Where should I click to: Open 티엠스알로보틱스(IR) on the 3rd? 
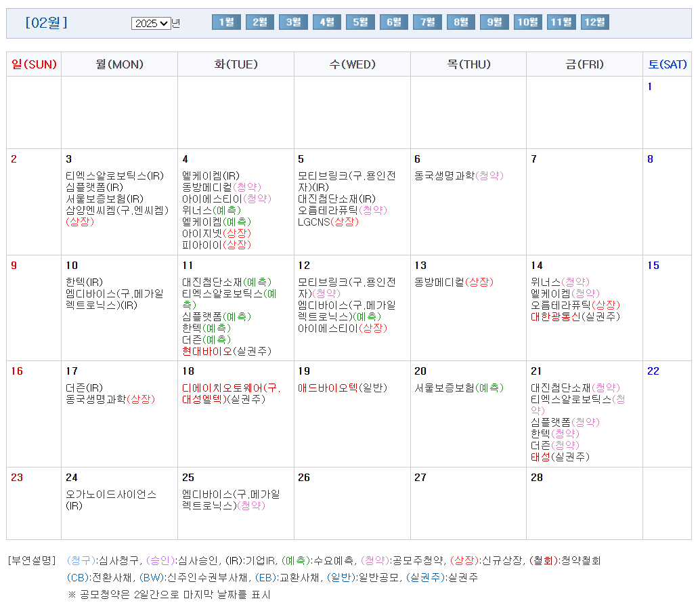click(x=114, y=175)
